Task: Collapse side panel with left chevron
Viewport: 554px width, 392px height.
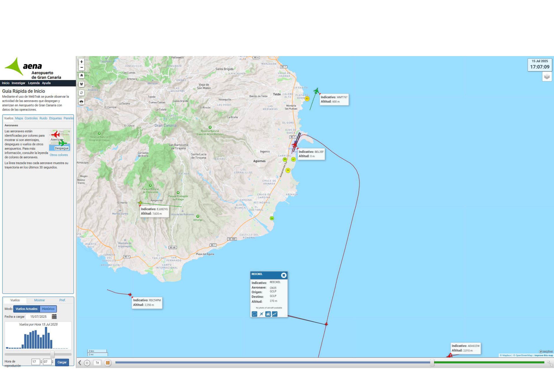Action: 80,363
